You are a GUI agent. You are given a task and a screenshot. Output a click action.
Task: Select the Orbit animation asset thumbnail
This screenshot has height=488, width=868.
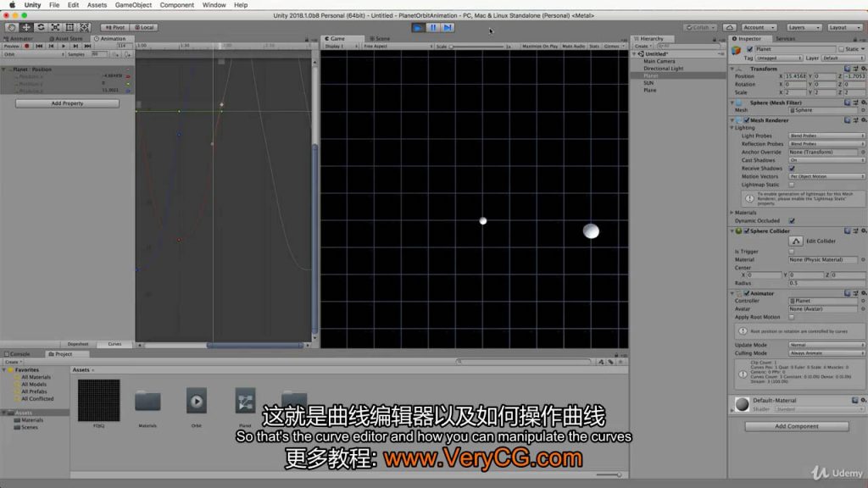pyautogui.click(x=197, y=401)
